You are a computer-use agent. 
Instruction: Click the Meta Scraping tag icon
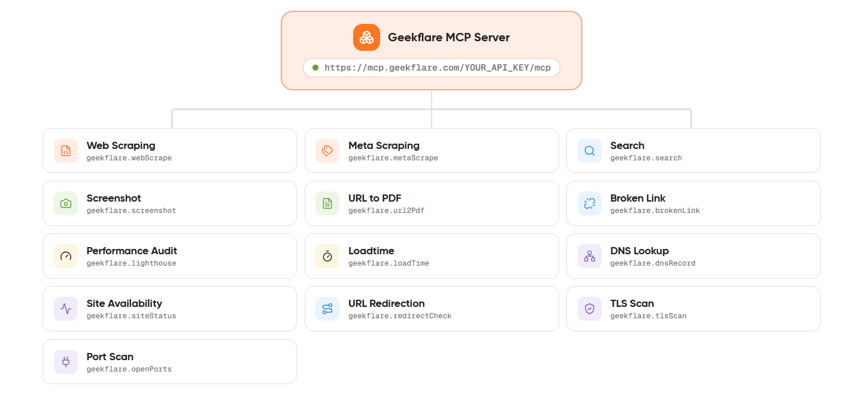coord(327,151)
